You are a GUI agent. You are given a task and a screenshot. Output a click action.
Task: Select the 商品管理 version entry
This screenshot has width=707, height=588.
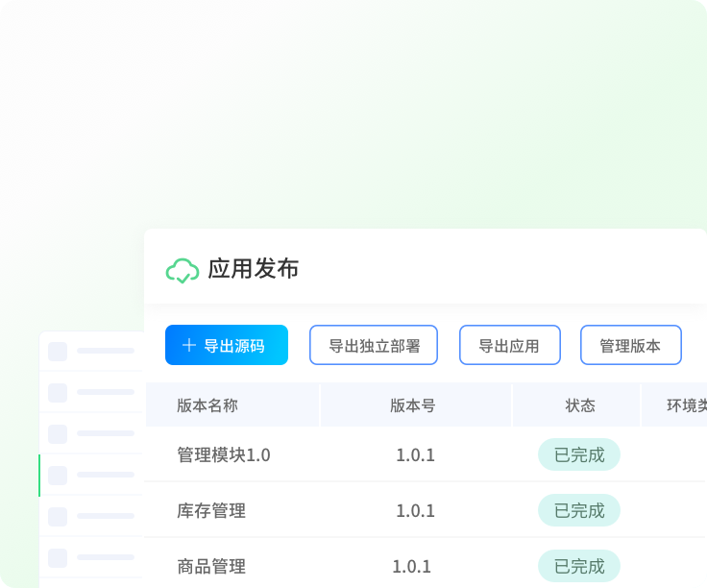point(211,566)
